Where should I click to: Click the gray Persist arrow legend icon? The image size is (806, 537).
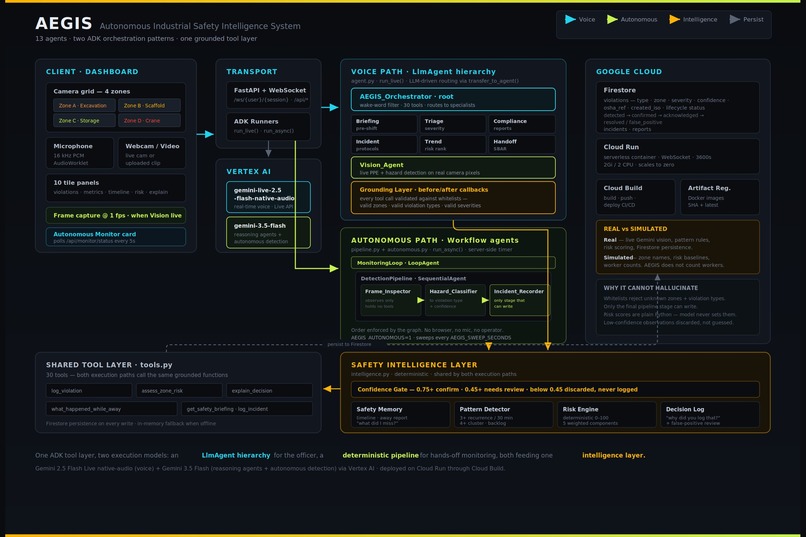pos(735,20)
